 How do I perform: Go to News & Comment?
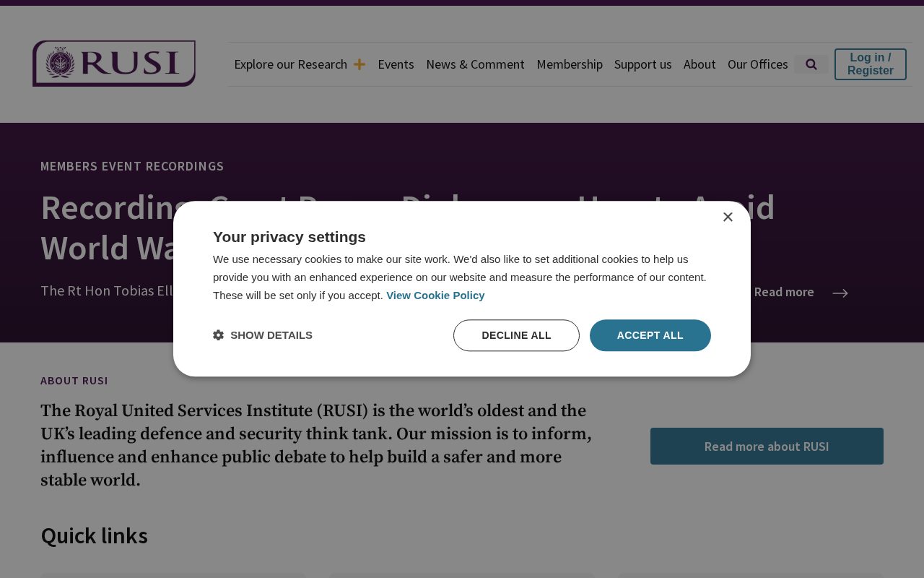[475, 64]
